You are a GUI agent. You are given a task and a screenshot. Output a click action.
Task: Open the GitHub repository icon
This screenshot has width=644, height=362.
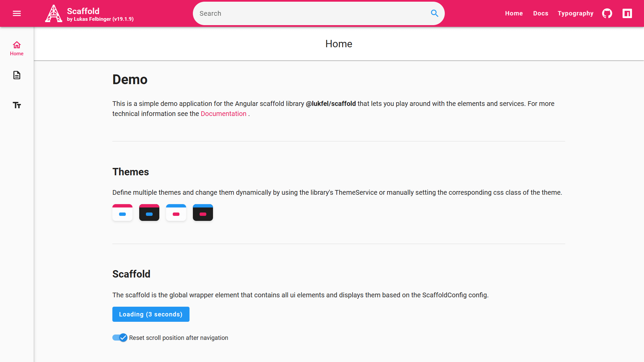click(607, 13)
